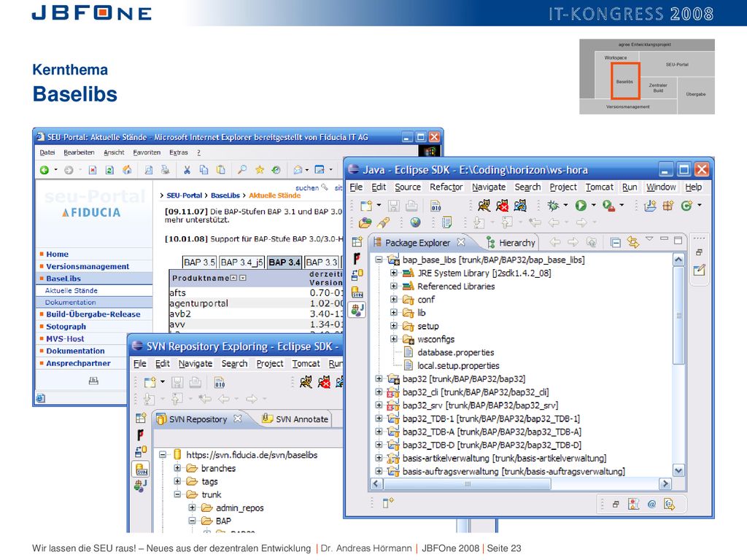This screenshot has width=747, height=560.
Task: Collapse the trunk folder in SVN Repository
Action: 177,495
